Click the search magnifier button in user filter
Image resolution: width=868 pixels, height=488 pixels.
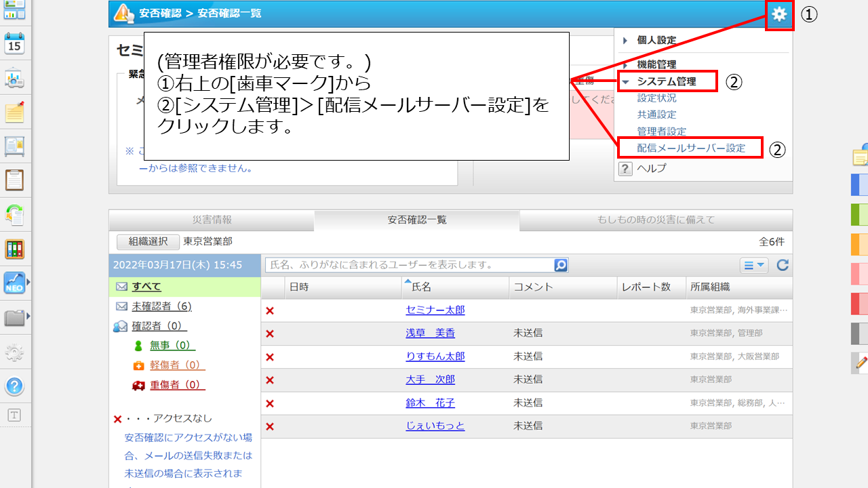[x=561, y=265]
